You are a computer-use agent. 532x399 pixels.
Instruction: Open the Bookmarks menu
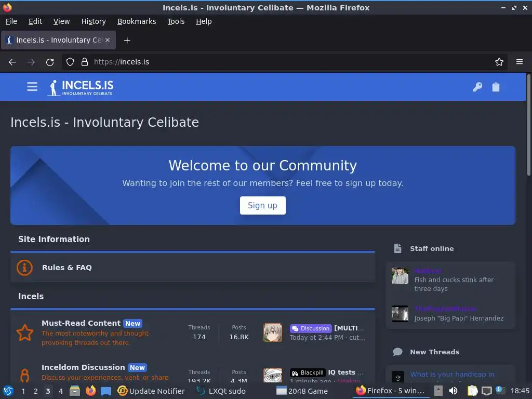(x=137, y=21)
